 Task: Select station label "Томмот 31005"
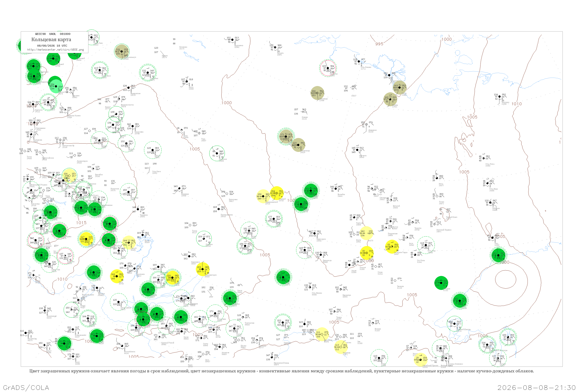(362, 268)
